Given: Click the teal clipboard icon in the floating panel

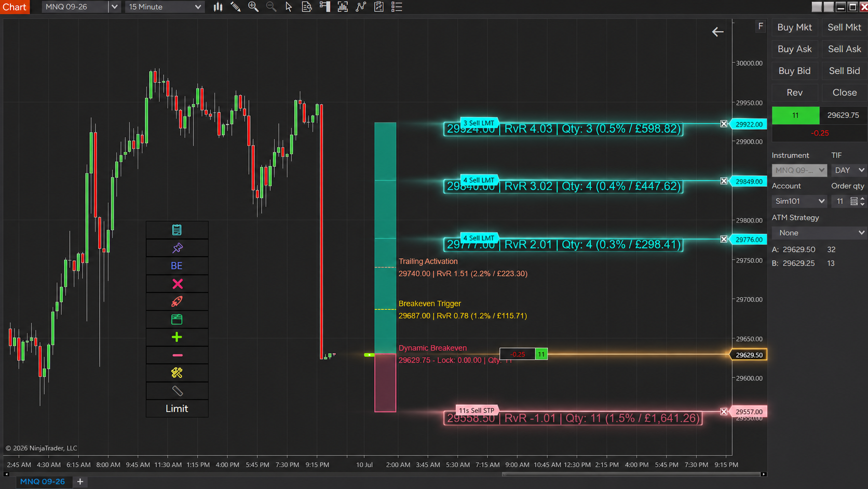Looking at the screenshot, I should (x=177, y=230).
